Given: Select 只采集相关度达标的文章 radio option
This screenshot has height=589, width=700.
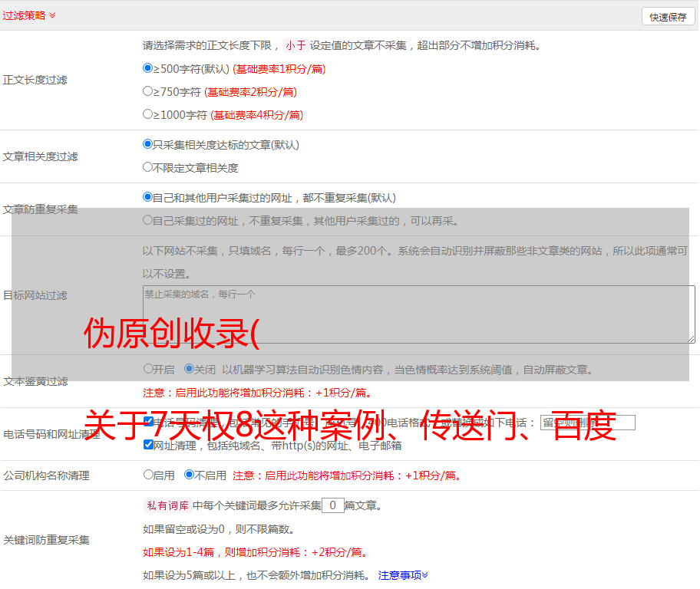Looking at the screenshot, I should (x=148, y=144).
